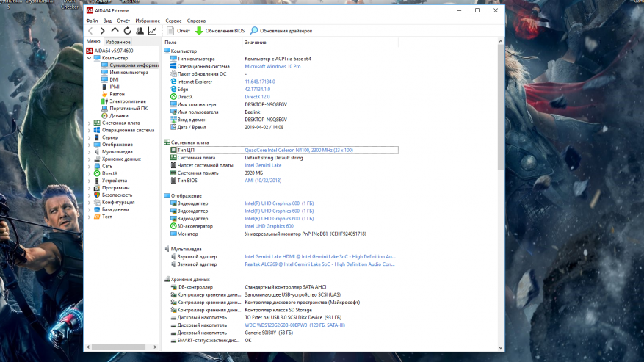Select the DMI tree item
The height and width of the screenshot is (362, 644).
pos(114,80)
